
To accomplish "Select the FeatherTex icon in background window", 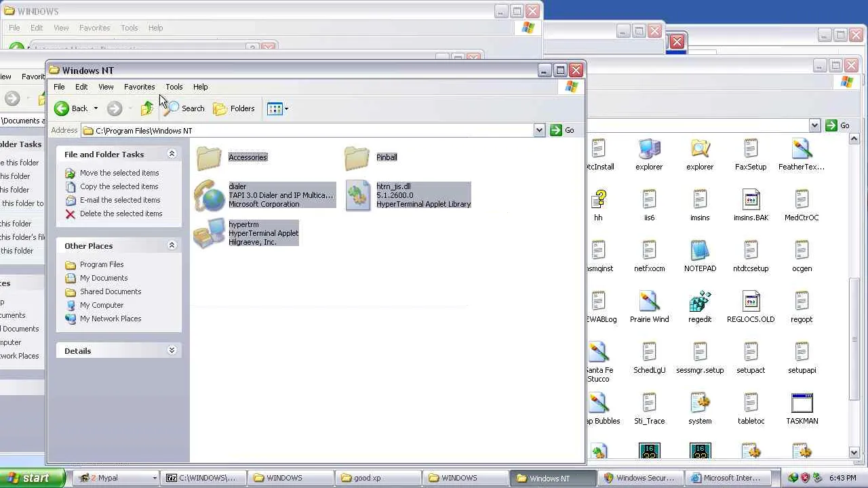I will 802,149.
